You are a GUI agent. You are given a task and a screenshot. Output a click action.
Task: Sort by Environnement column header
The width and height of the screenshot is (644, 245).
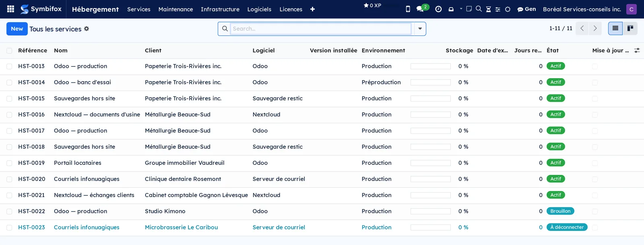[x=383, y=50]
